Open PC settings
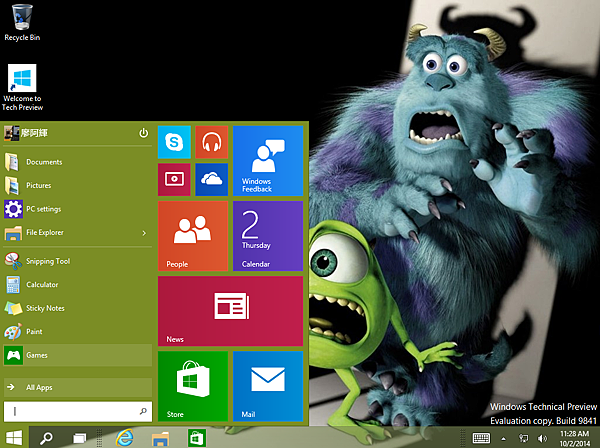Viewport: 600px width, 448px height. [78, 209]
